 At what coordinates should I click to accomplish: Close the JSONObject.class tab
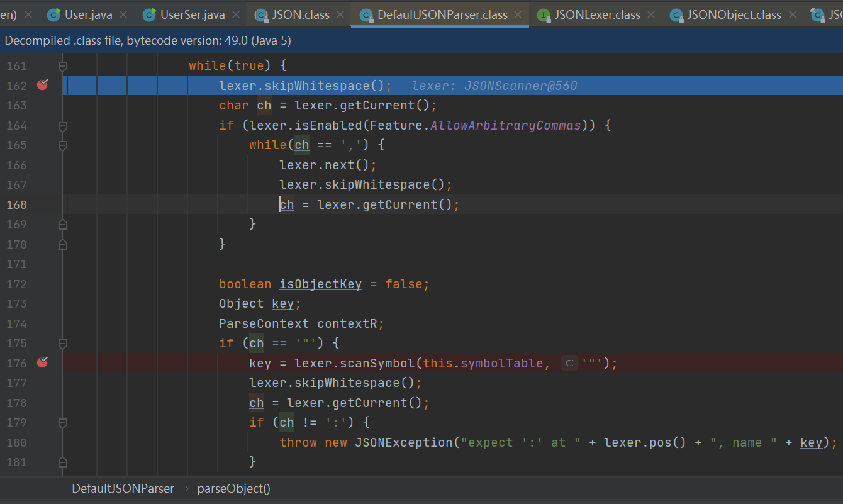coord(792,14)
